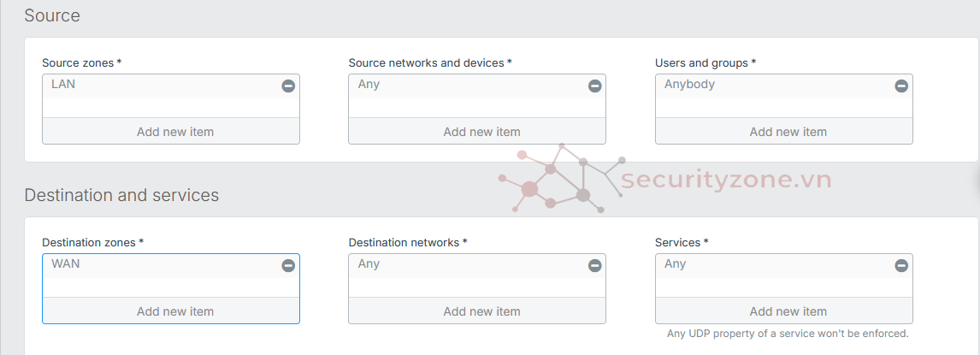Image resolution: width=980 pixels, height=355 pixels.
Task: Add new item to Source networks and devices
Action: tap(481, 132)
